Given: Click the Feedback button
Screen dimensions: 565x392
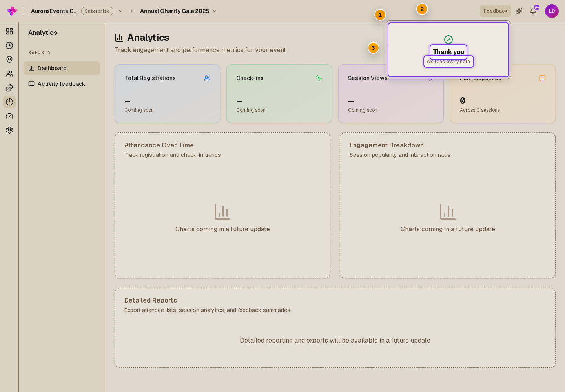Looking at the screenshot, I should tap(495, 11).
